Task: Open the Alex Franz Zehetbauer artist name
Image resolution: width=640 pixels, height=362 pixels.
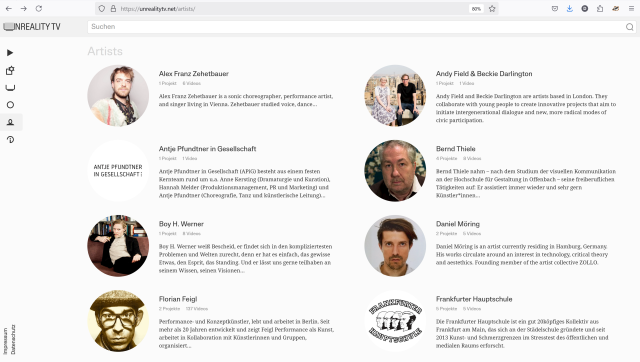Action: click(x=193, y=73)
